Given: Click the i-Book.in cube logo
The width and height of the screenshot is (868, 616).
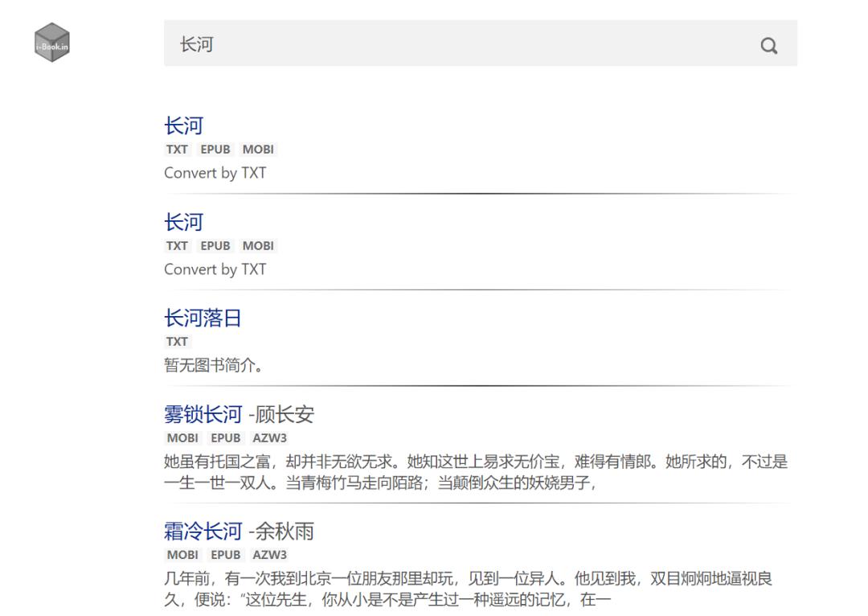Looking at the screenshot, I should pos(51,43).
